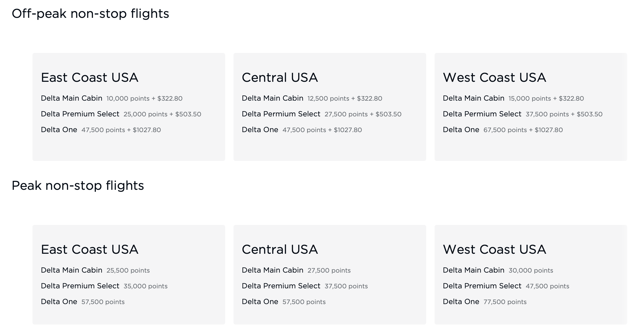Viewport: 644px width, 335px height.
Task: Click Delta Main Cabin 10,000 points + $322.80
Action: tap(112, 98)
